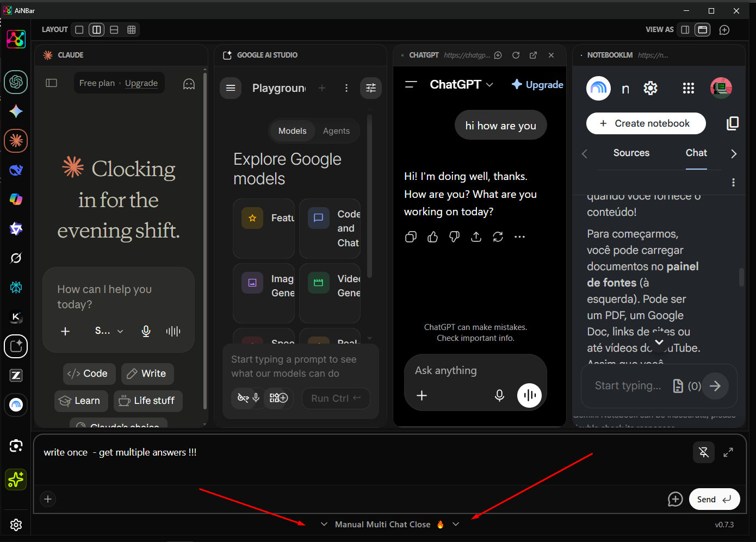Image resolution: width=756 pixels, height=542 pixels.
Task: Jump to bottom of NotebookLM chat
Action: coord(659,342)
